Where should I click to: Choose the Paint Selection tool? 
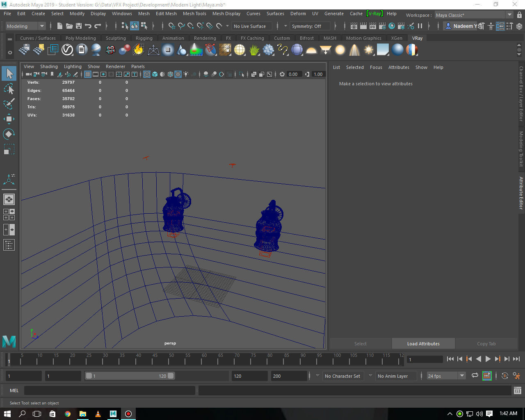pos(9,104)
